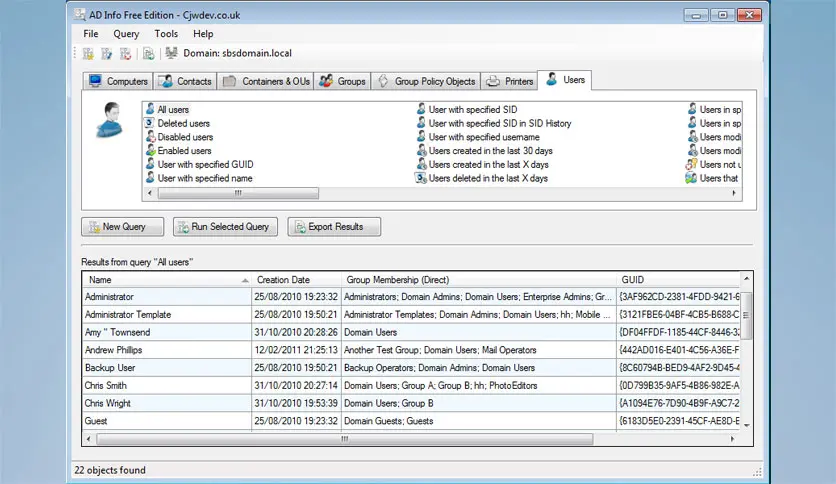836x484 pixels.
Task: Click results horizontal scroll right arrow
Action: tap(733, 439)
